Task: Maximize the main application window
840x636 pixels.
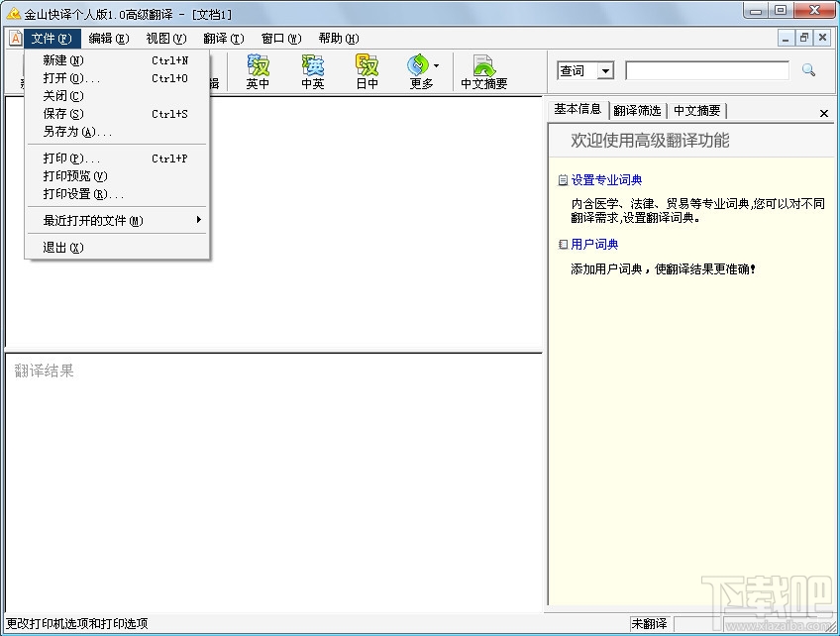Action: click(781, 10)
